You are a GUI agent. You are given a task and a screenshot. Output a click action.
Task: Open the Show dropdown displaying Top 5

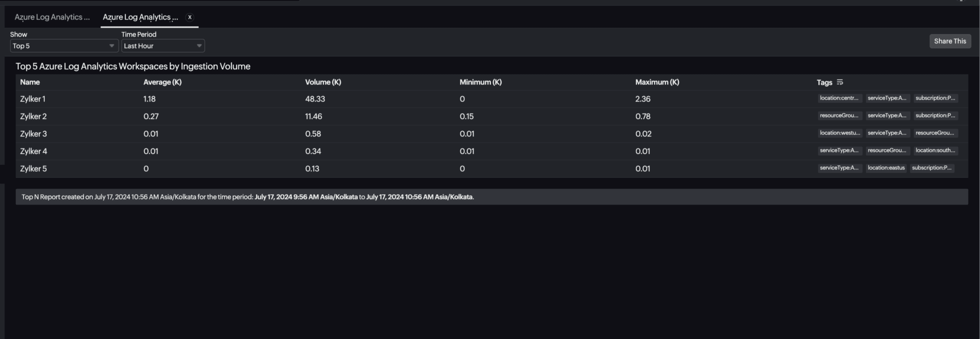coord(63,46)
